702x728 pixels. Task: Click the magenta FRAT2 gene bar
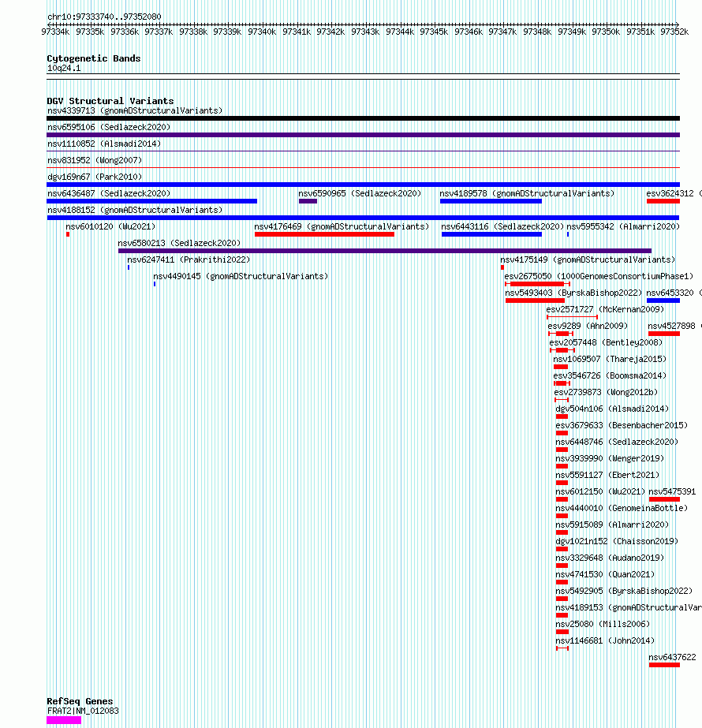64,720
